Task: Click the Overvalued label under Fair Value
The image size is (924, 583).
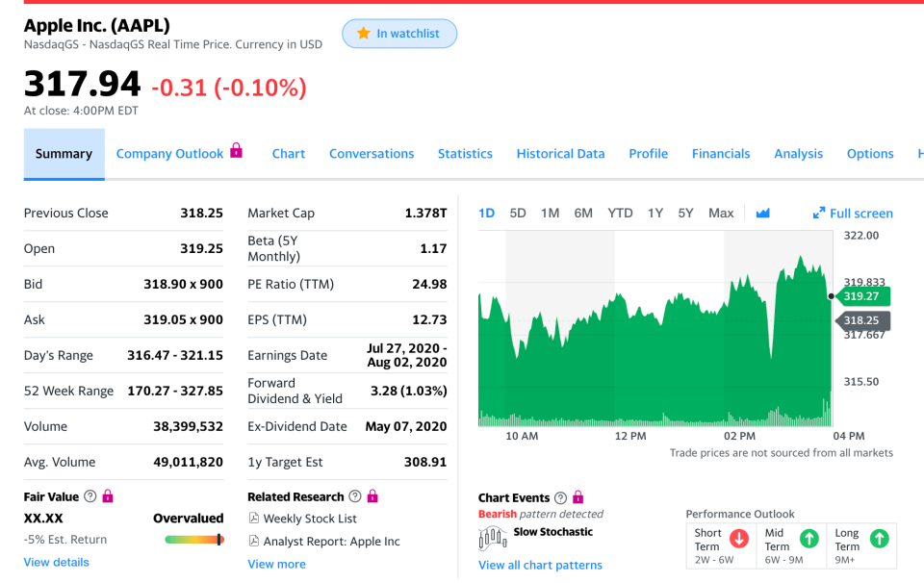Action: click(x=189, y=519)
